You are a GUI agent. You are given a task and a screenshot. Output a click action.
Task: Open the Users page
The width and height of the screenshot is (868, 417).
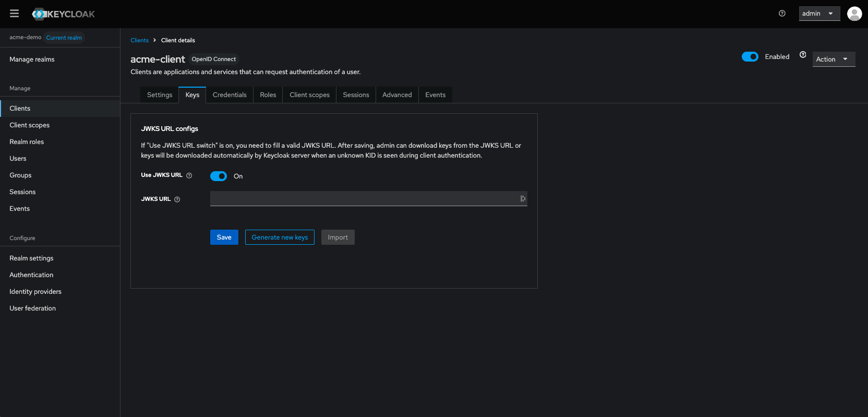coord(60,159)
